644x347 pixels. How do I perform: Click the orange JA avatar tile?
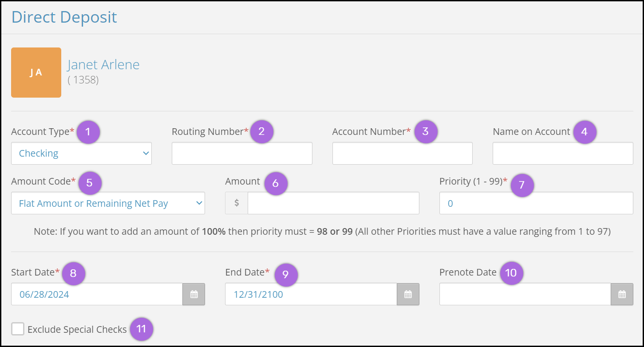36,72
